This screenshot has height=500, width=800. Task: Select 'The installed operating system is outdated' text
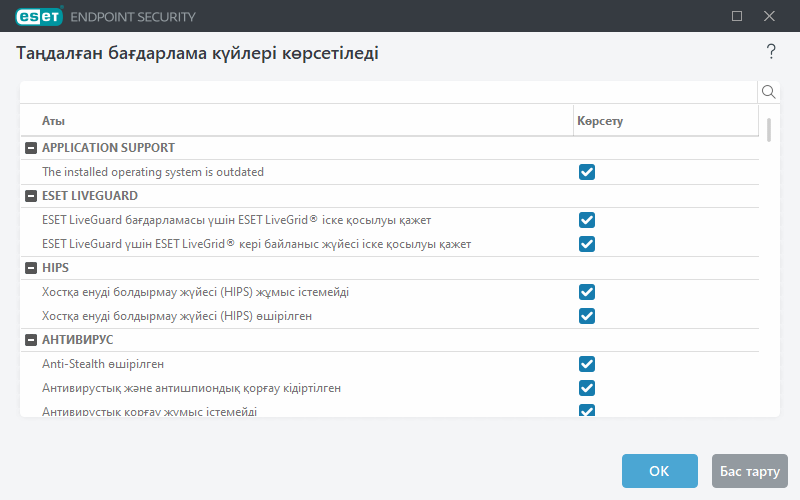coord(153,172)
